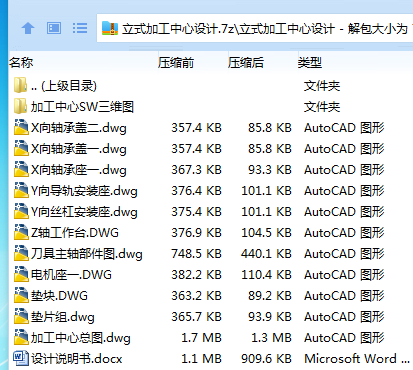Click the 110.4 KB compressed size
Screen dimensions: 413x370
266,275
